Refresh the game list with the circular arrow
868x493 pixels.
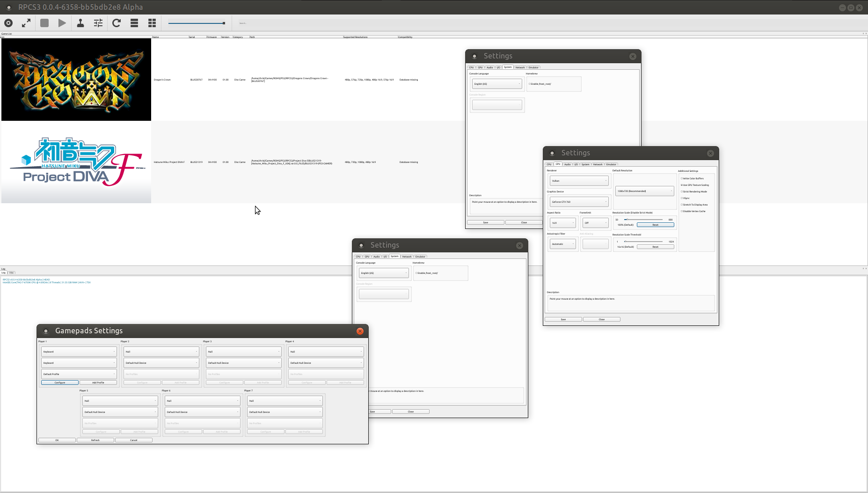pos(116,22)
